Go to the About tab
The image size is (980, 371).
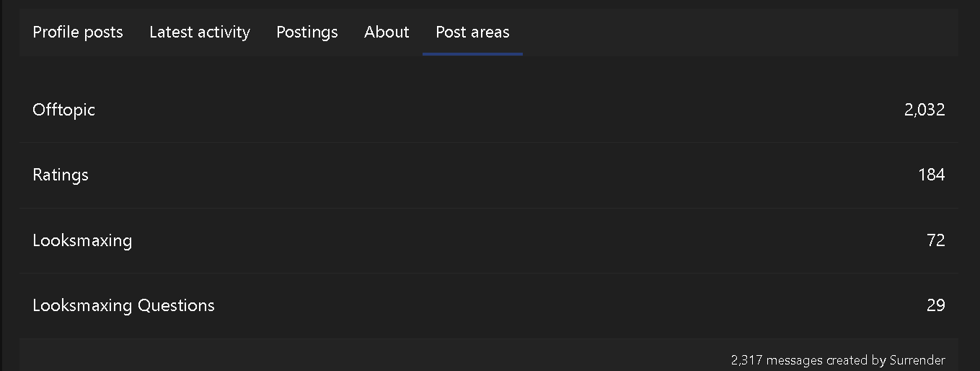[x=387, y=32]
